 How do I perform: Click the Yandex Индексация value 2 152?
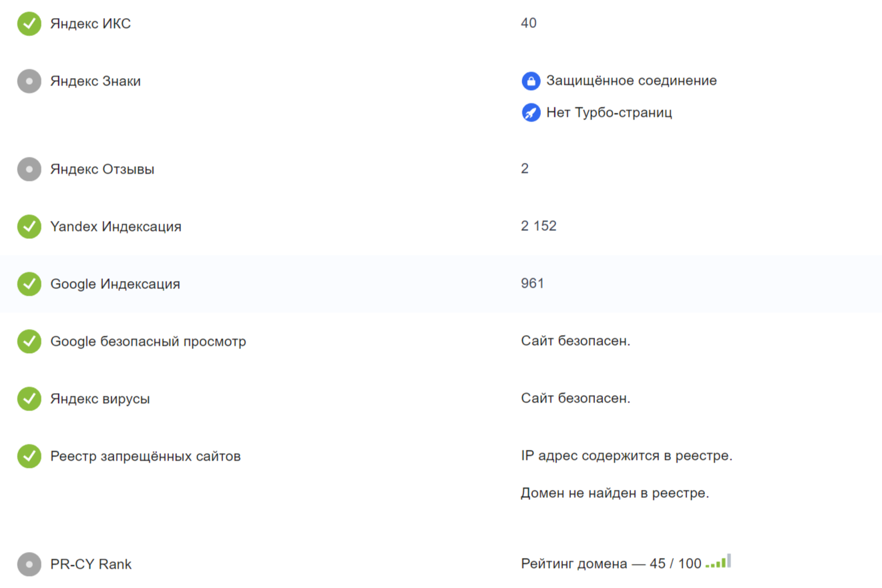tap(539, 226)
